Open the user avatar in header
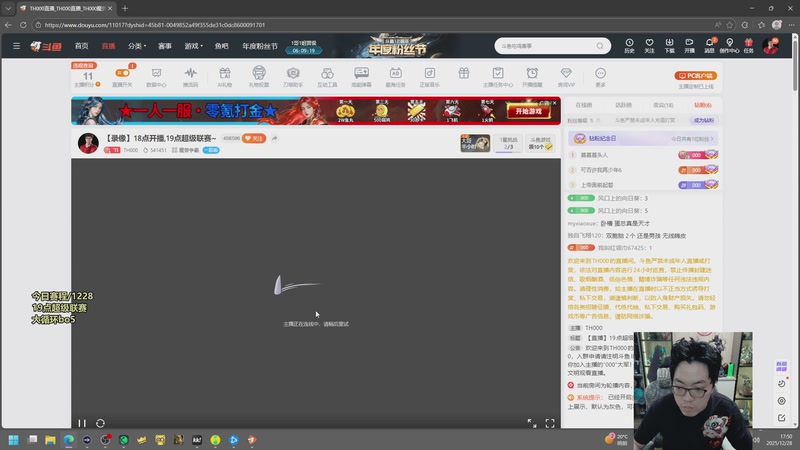800x450 pixels. [770, 46]
